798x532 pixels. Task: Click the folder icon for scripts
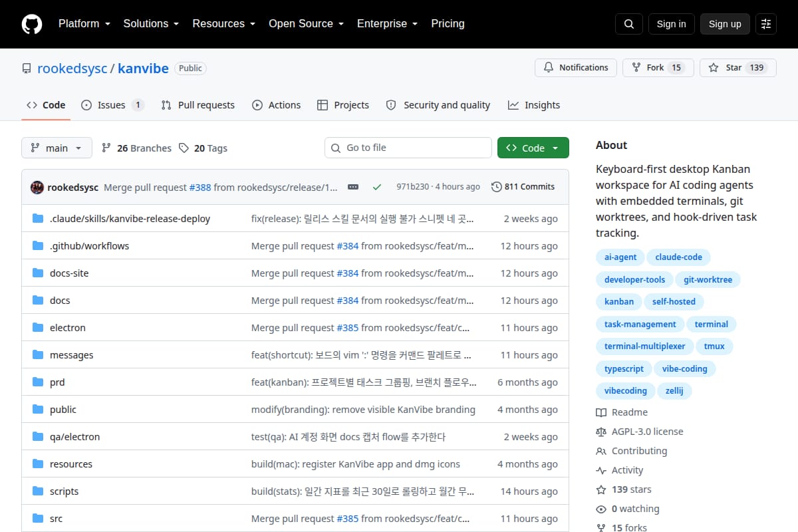pos(38,491)
